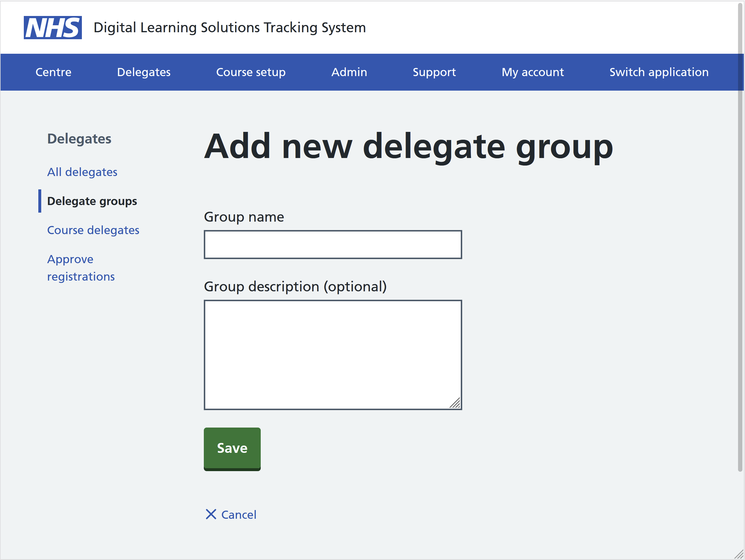745x560 pixels.
Task: Navigate to Support
Action: [434, 72]
